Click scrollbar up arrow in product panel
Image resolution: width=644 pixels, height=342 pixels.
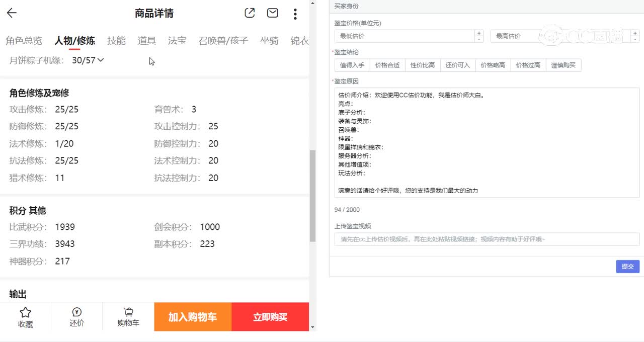(x=312, y=4)
